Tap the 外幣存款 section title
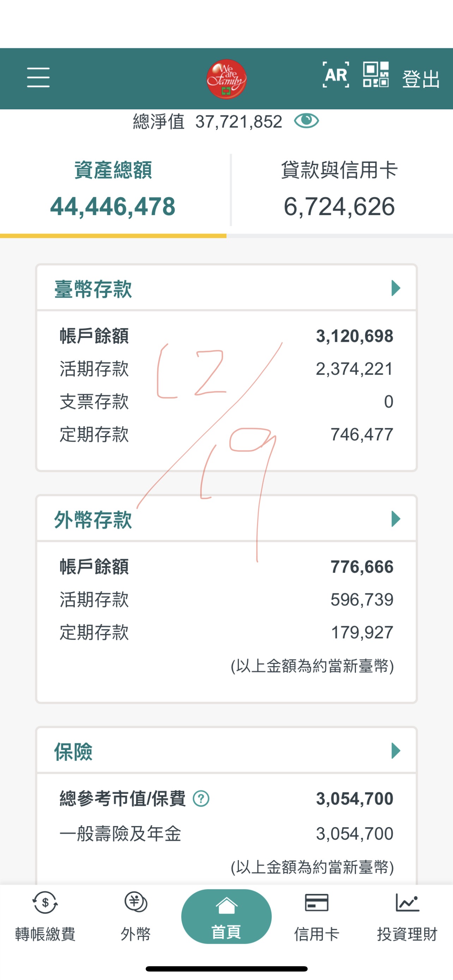 [x=93, y=520]
